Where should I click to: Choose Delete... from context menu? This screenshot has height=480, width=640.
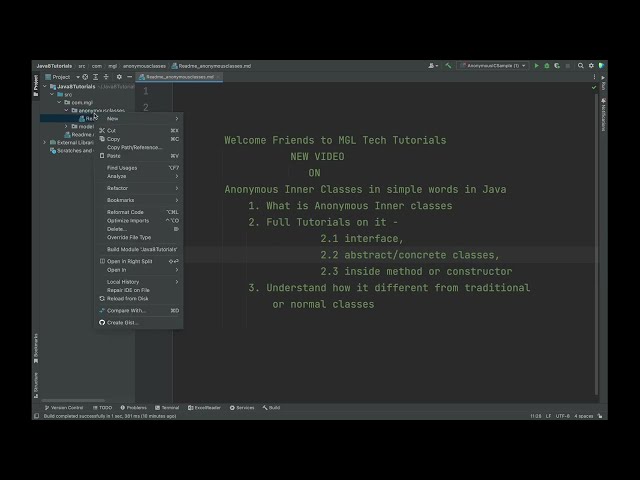pos(139,229)
